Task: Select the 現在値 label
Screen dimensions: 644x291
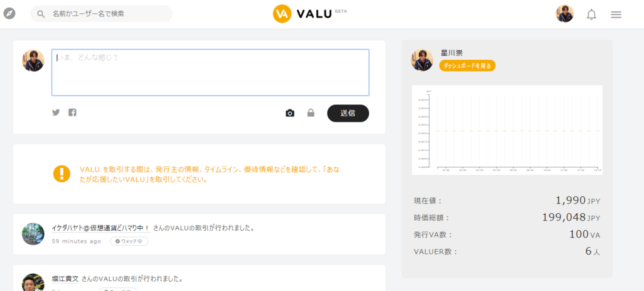Action: click(x=428, y=201)
